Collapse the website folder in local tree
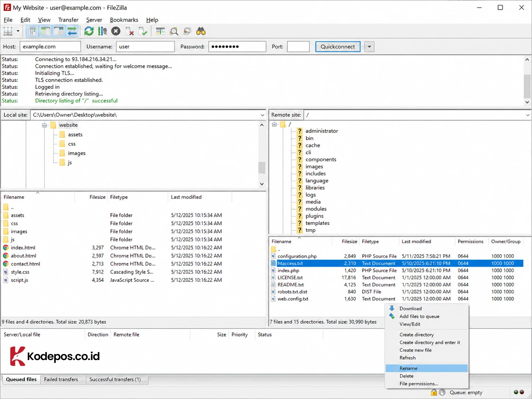The image size is (532, 399). [x=44, y=125]
